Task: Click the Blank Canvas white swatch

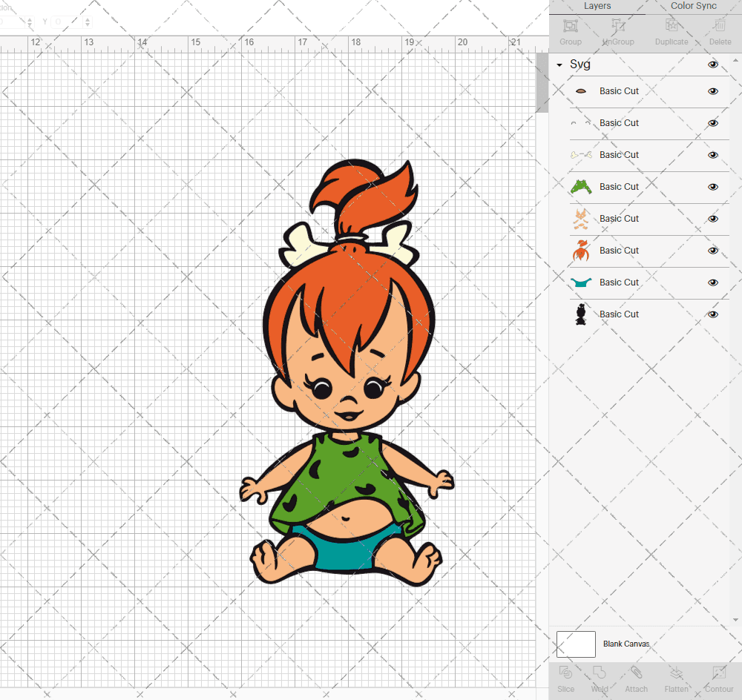Action: [x=576, y=644]
